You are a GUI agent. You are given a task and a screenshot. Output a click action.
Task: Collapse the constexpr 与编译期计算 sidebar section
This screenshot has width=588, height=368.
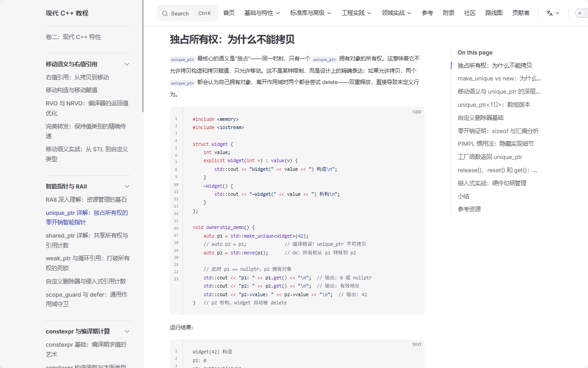click(127, 331)
